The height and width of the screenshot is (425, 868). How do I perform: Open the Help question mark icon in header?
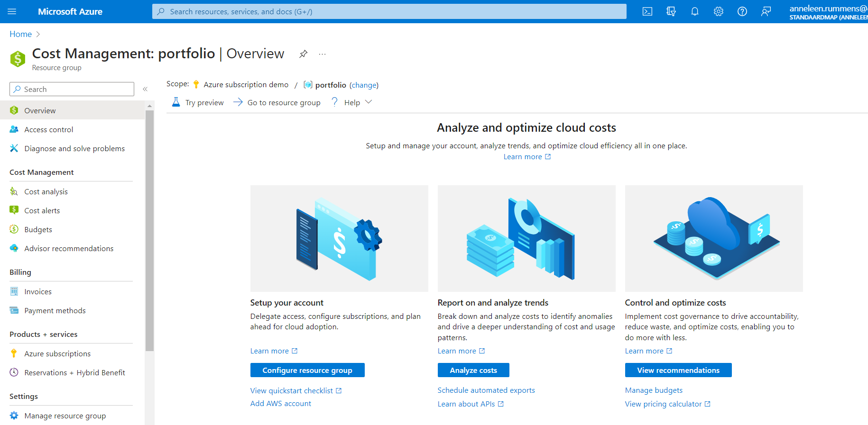point(742,11)
